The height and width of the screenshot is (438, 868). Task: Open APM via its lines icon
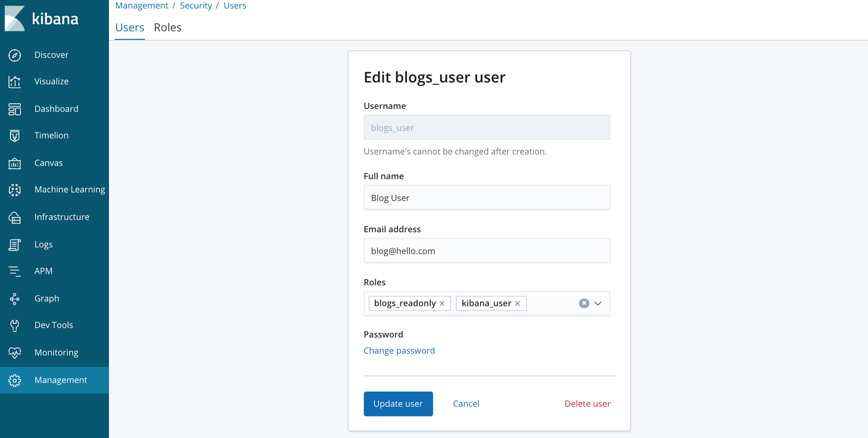15,272
